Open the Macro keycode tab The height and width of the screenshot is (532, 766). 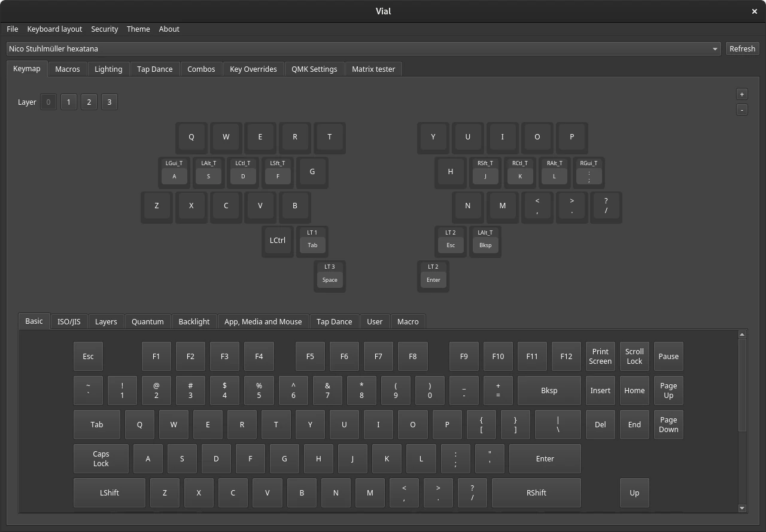[408, 321]
